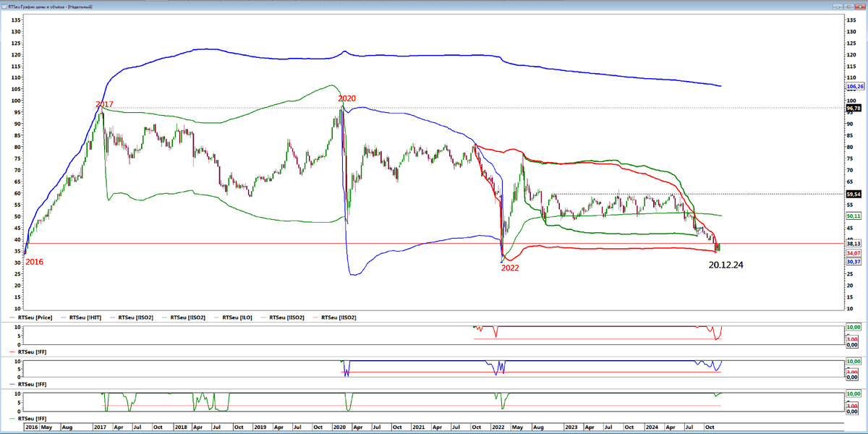The height and width of the screenshot is (434, 868).
Task: Click the 96,78 price level tag
Action: pos(853,108)
